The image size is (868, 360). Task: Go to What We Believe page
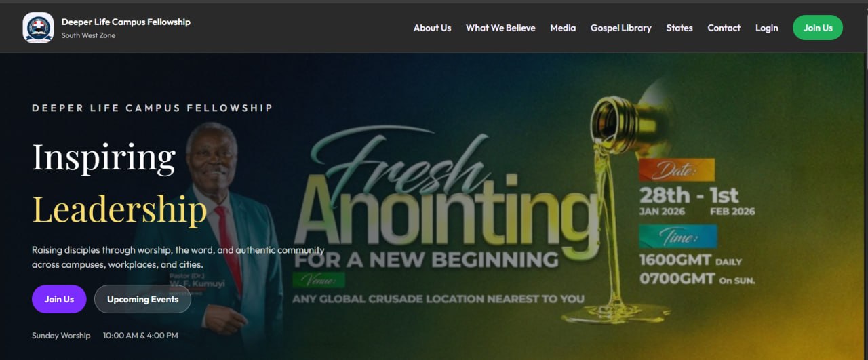point(500,28)
